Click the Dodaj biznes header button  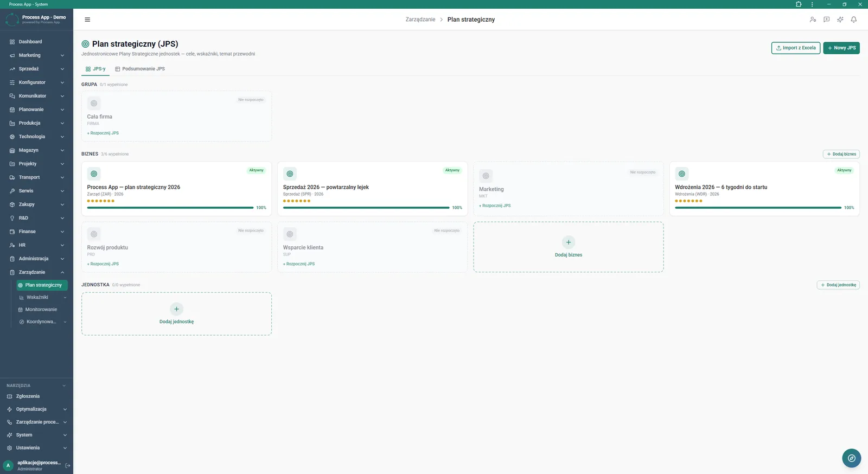click(841, 154)
